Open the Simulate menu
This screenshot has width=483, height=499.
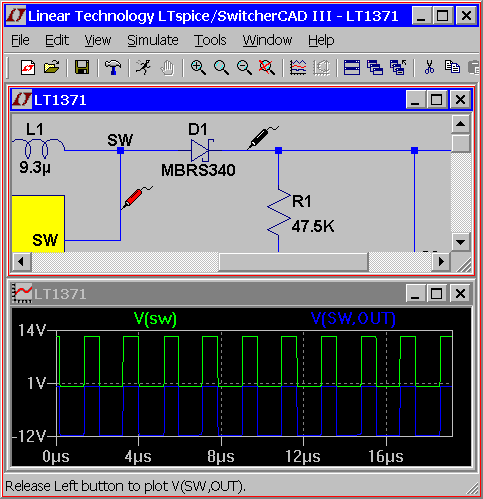(153, 40)
